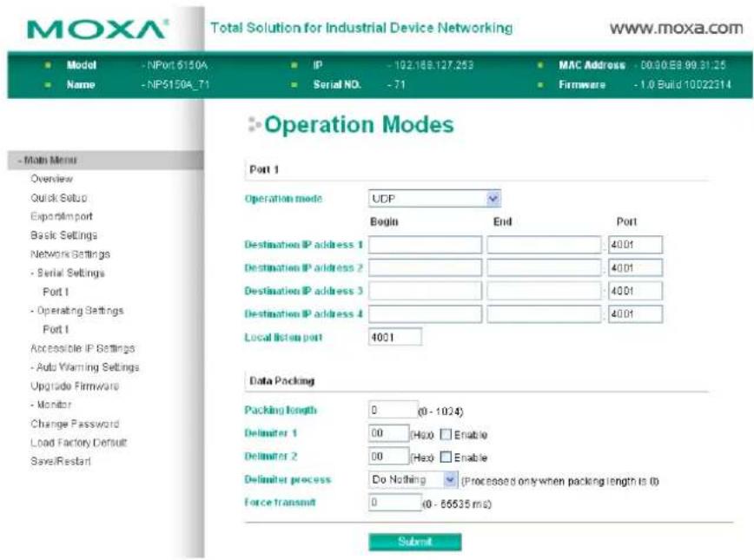Click Destination IP address 3 Begin field
Viewport: 754px width, 560px height.
(425, 291)
